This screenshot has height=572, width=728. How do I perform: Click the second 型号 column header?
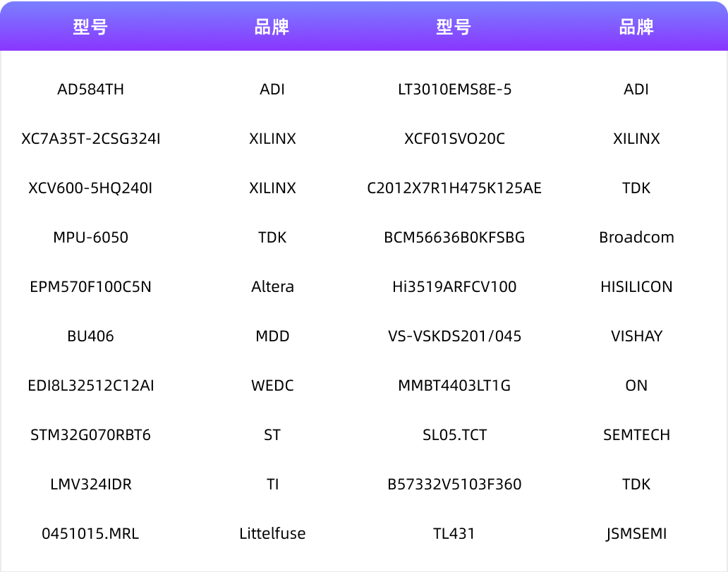(454, 26)
